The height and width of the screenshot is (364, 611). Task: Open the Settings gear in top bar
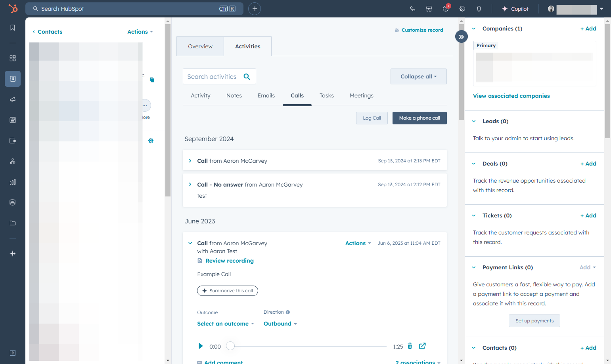tap(462, 9)
